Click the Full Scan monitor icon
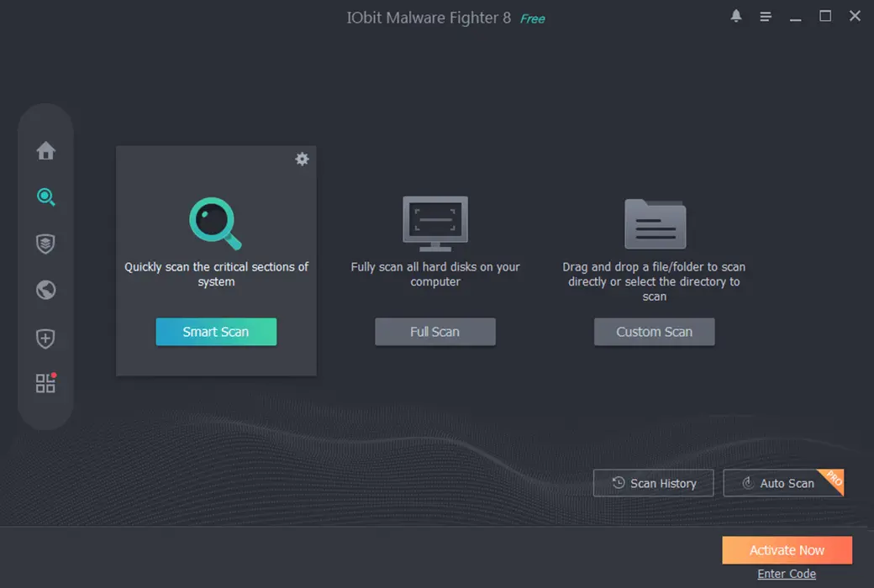 pos(435,223)
